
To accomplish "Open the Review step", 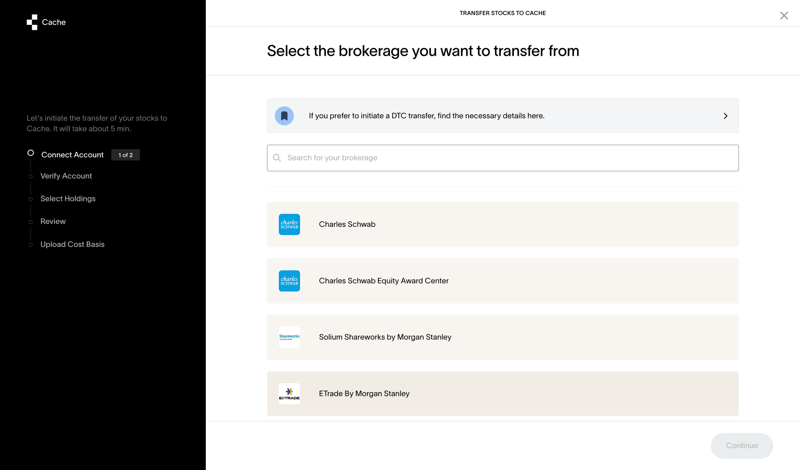I will pos(53,221).
